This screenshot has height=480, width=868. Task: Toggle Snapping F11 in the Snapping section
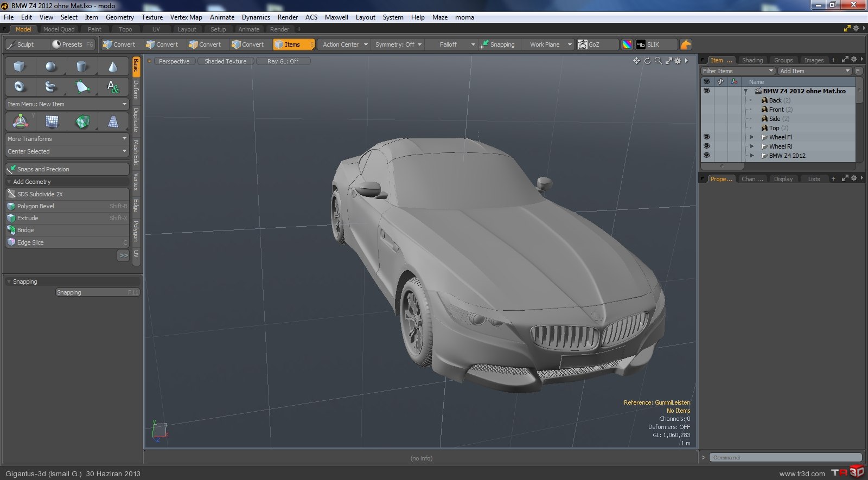pyautogui.click(x=98, y=292)
